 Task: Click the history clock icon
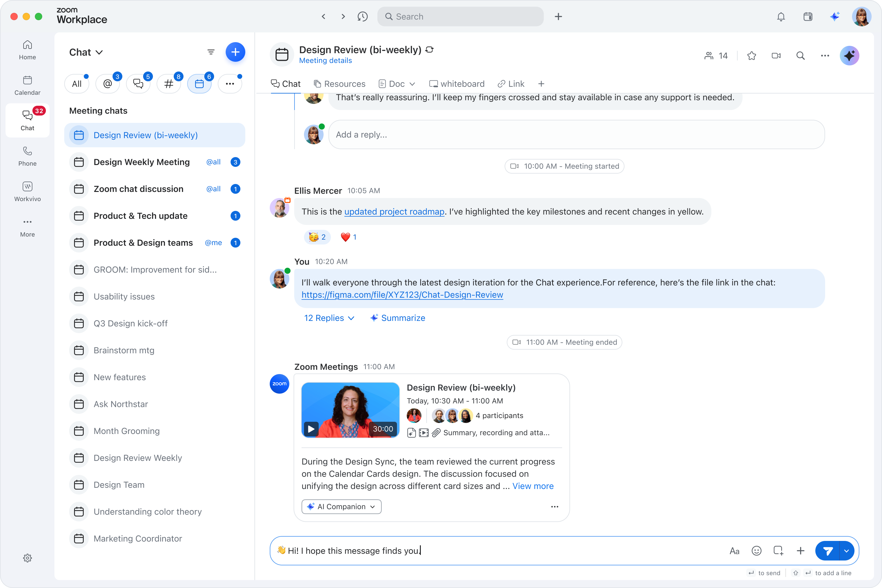362,17
